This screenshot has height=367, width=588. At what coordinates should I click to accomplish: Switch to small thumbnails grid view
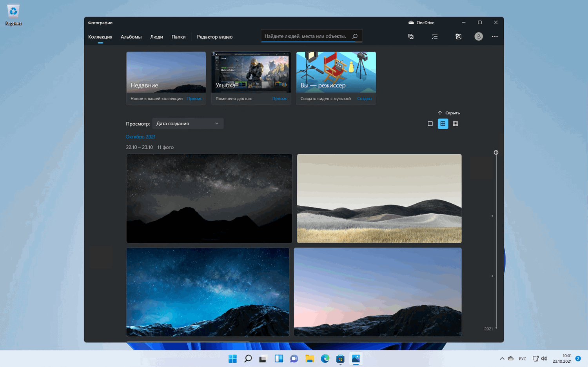click(456, 124)
